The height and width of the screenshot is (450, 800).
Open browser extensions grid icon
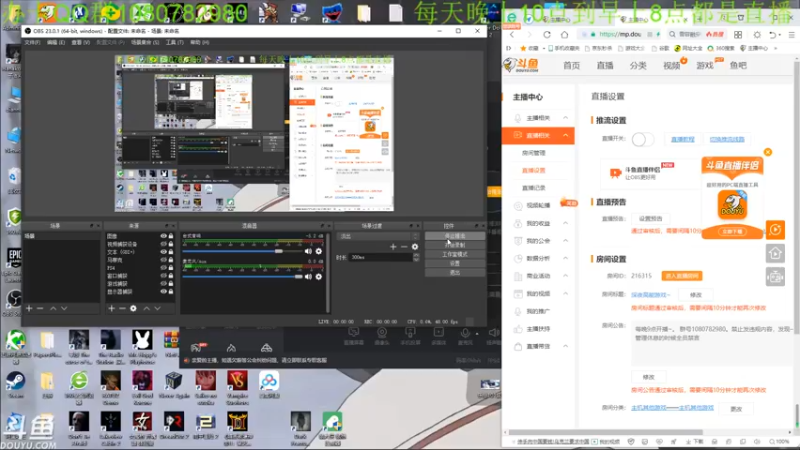point(738,35)
